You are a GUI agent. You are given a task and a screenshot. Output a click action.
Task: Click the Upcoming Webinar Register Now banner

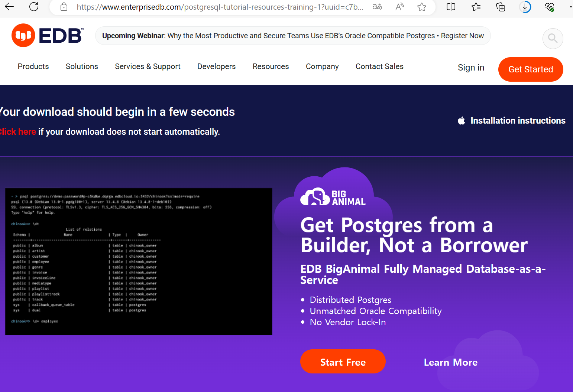pyautogui.click(x=293, y=36)
